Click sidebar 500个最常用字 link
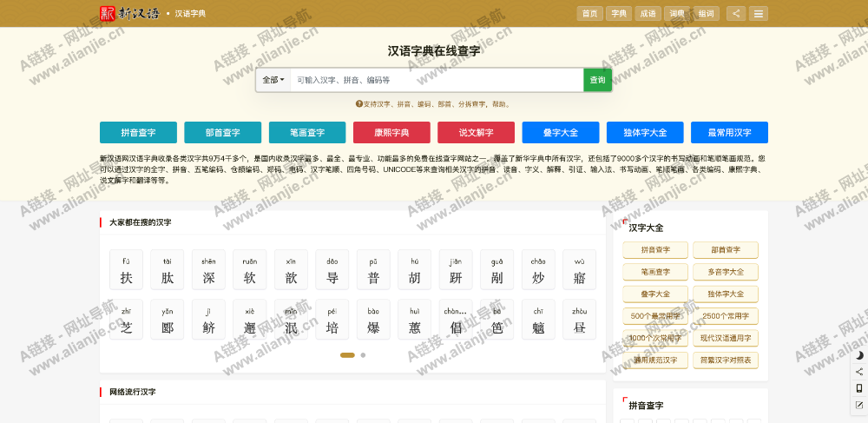The image size is (868, 423). point(655,316)
